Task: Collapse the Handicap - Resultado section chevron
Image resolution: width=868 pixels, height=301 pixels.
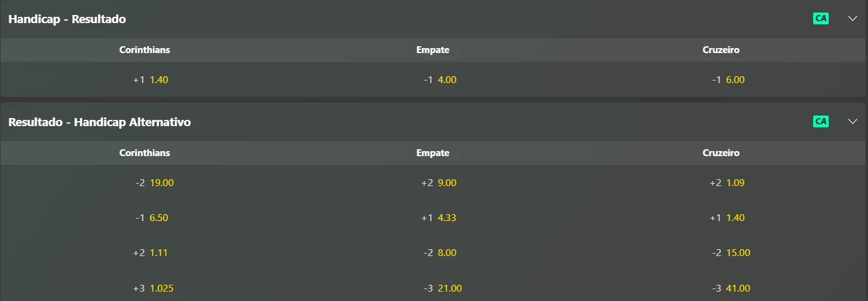Action: tap(853, 19)
